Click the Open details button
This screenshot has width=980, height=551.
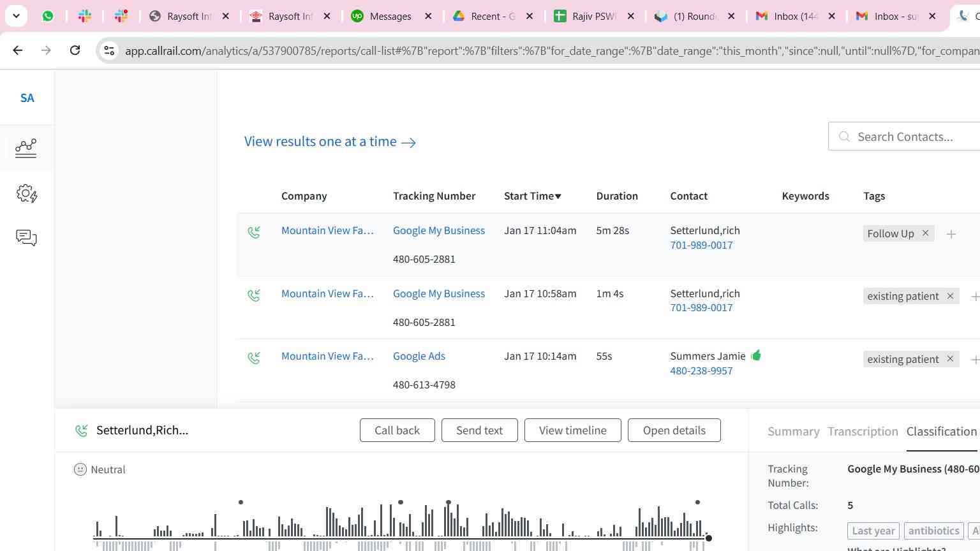click(x=674, y=430)
